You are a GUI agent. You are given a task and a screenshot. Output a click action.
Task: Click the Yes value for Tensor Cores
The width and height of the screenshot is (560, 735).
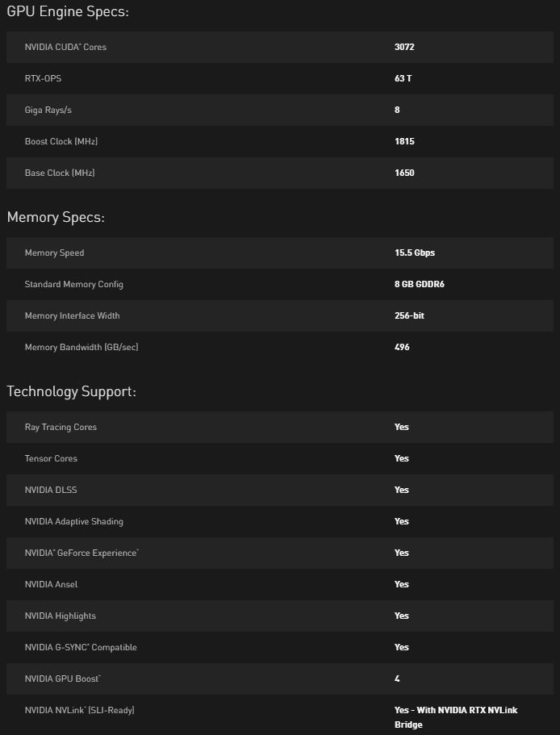click(x=402, y=458)
